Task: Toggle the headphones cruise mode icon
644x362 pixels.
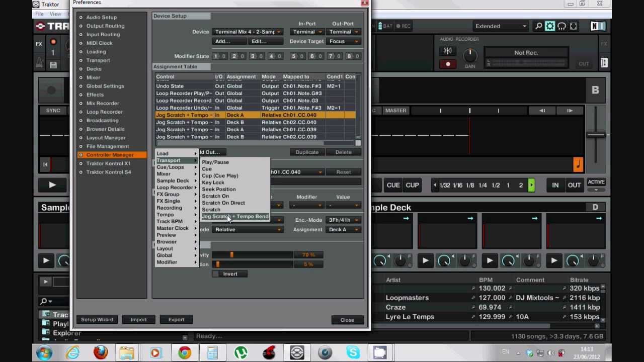Action: tap(562, 26)
